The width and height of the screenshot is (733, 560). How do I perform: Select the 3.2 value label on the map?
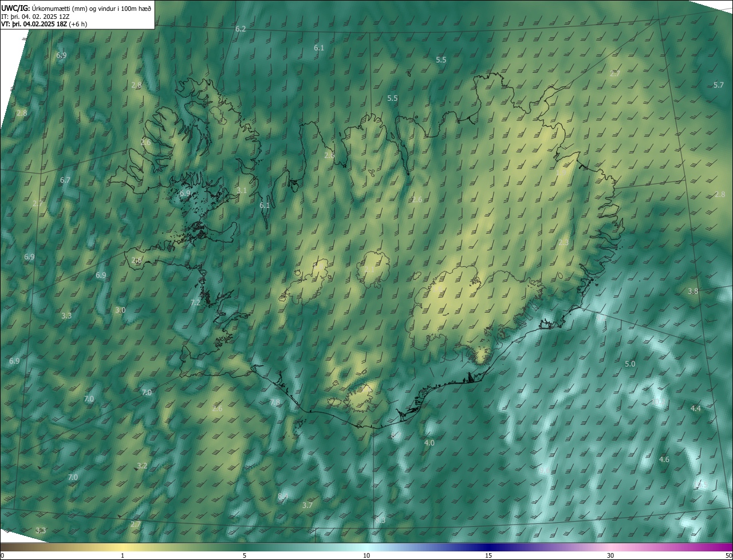(142, 466)
